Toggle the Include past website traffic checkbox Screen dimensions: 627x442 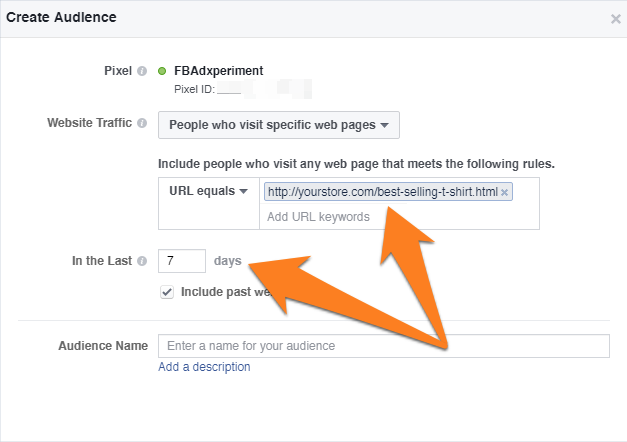point(167,292)
